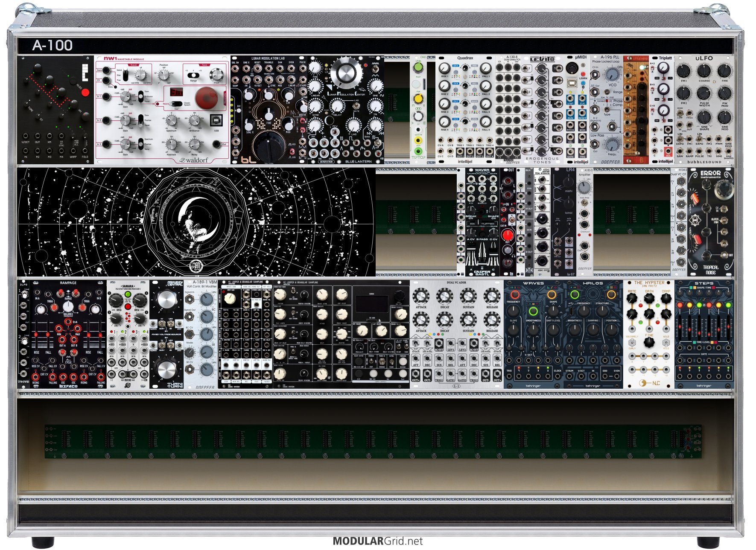Click the TRIG 2 jack on Quadrax

(x=470, y=140)
